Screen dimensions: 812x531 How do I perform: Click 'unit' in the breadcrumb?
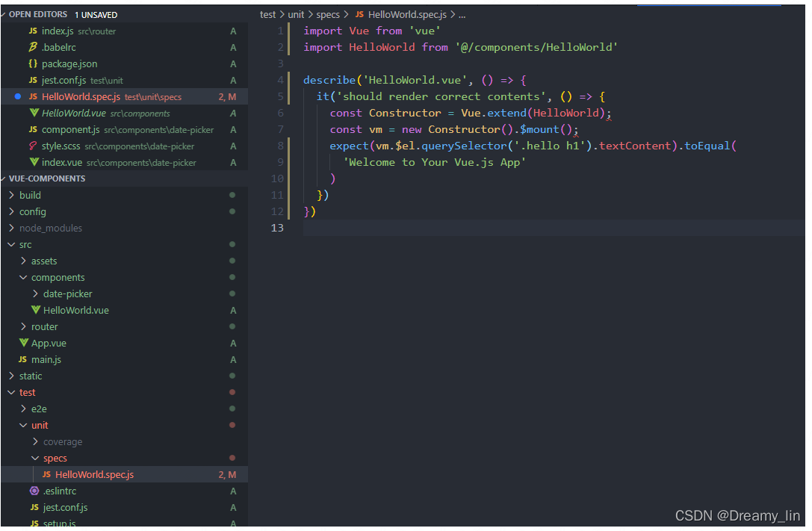297,14
